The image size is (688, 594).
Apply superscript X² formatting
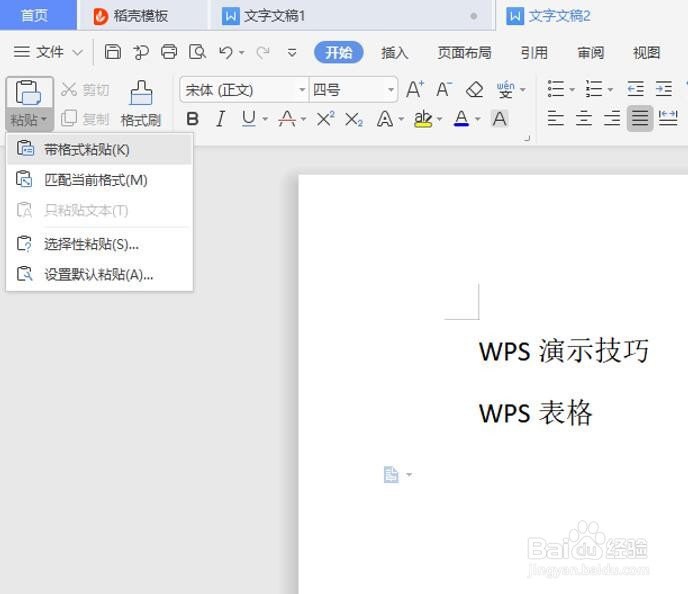coord(325,118)
